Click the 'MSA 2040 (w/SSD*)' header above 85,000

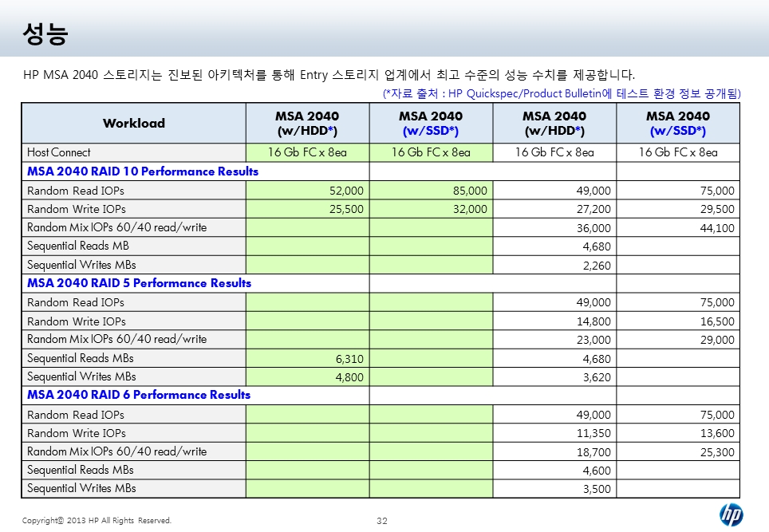point(431,123)
